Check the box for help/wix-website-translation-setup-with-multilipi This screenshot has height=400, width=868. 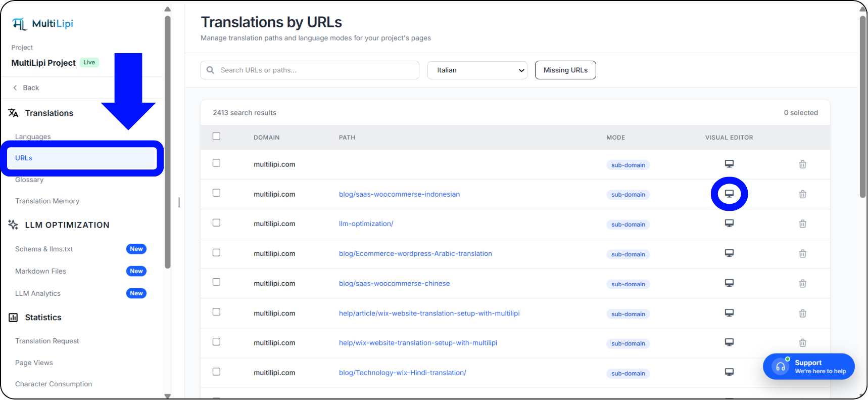click(216, 342)
